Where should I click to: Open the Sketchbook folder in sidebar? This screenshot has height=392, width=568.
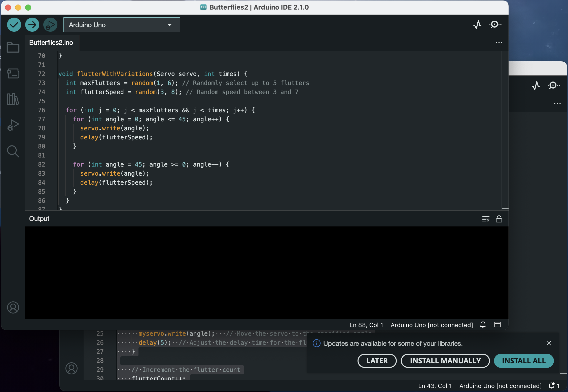point(13,47)
